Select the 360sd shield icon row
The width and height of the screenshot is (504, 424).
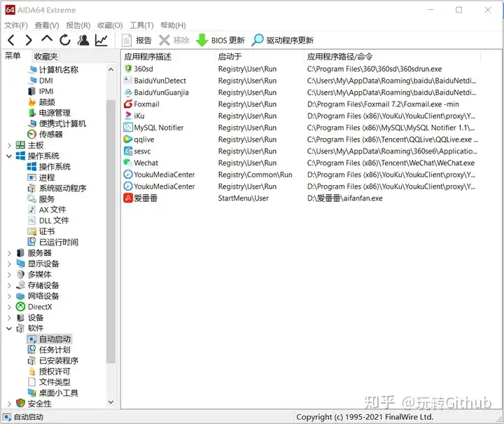(x=300, y=69)
